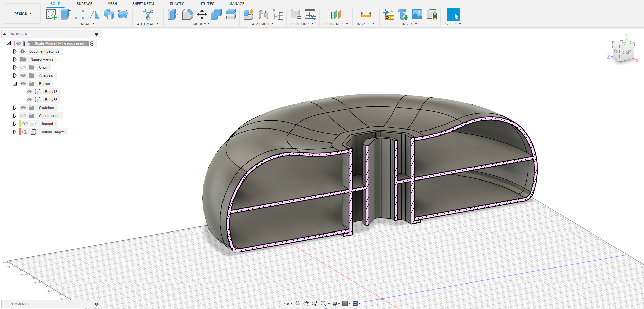Expand Bottom Stage:1 component
This screenshot has height=309, width=644.
pyautogui.click(x=15, y=132)
